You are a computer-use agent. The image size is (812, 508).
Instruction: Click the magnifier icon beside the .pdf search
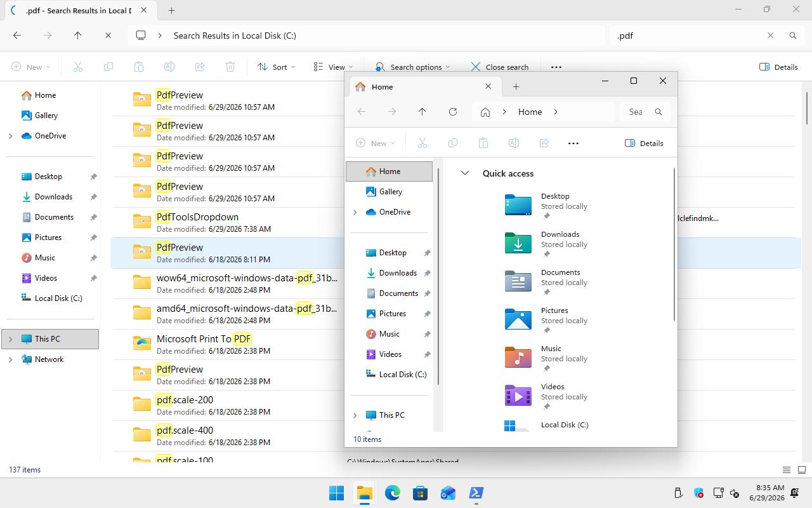pos(793,36)
